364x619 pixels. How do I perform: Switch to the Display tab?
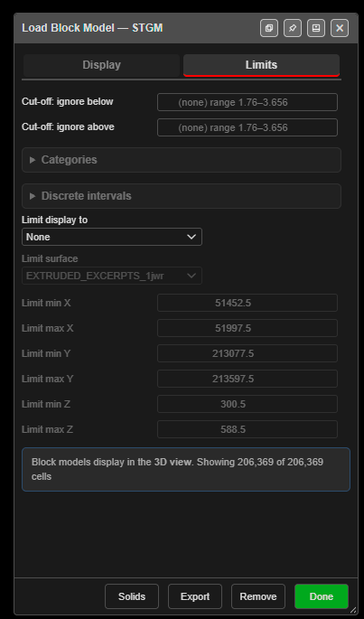pos(101,65)
